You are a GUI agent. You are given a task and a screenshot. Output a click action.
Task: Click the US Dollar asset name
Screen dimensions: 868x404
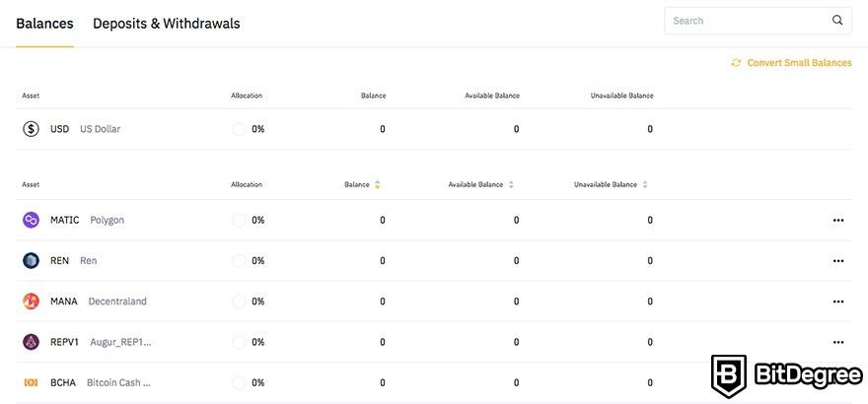[x=100, y=129]
